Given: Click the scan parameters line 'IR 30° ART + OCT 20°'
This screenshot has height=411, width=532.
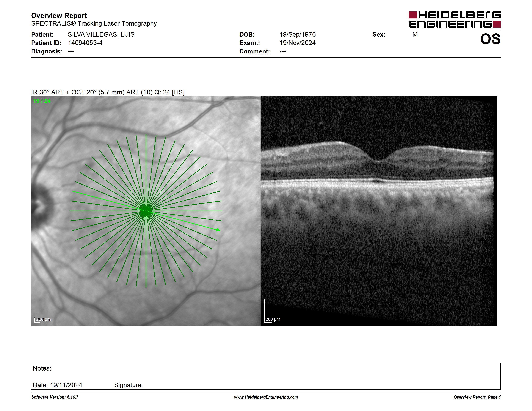Looking at the screenshot, I should (x=108, y=92).
